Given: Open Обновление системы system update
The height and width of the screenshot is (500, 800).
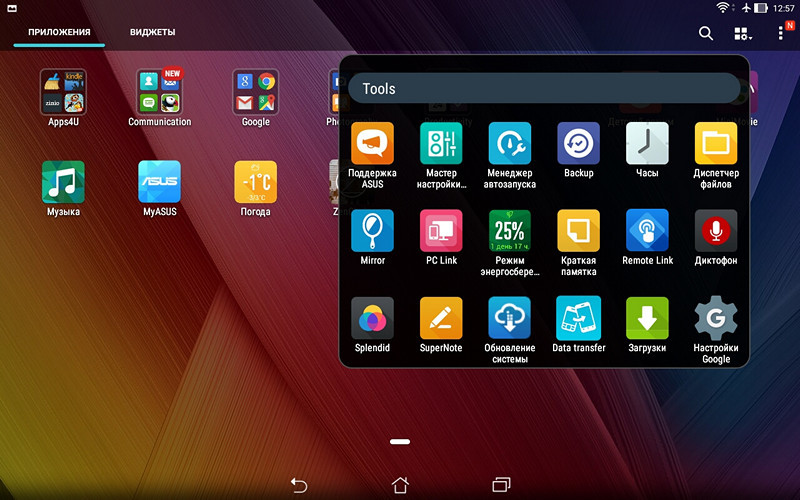Looking at the screenshot, I should (510, 318).
